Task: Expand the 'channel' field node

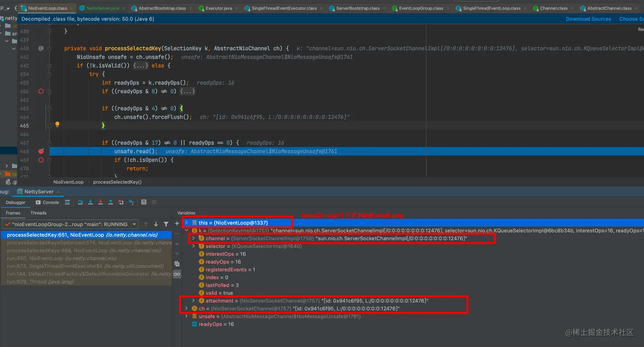Action: 193,238
